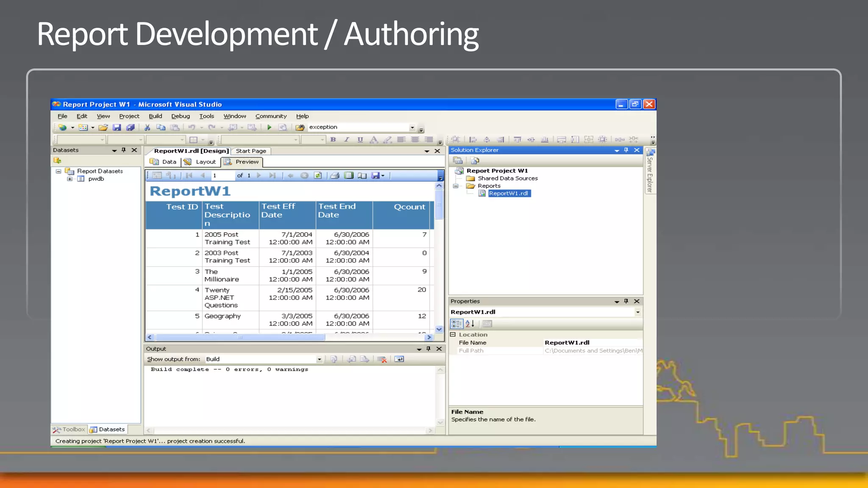The height and width of the screenshot is (488, 868).
Task: Click the File Name property value ReportW1.rdl
Action: click(x=593, y=343)
